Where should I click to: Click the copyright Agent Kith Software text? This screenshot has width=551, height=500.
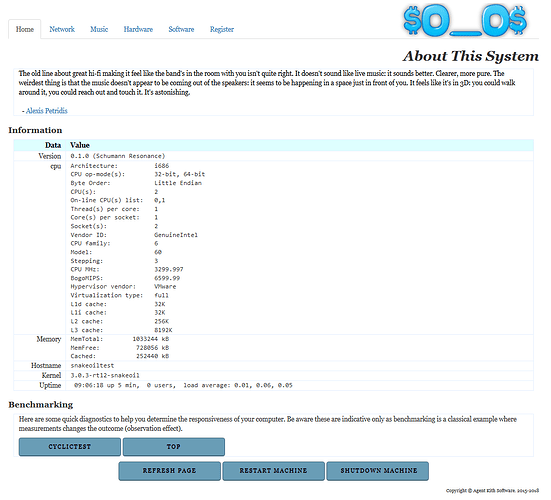coord(492,491)
